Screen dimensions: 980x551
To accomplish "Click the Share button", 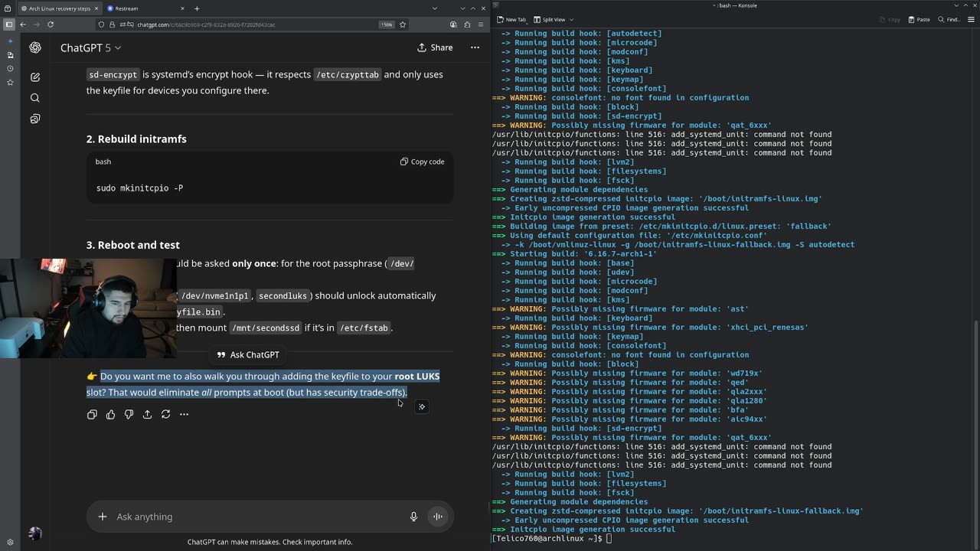I will (x=435, y=47).
